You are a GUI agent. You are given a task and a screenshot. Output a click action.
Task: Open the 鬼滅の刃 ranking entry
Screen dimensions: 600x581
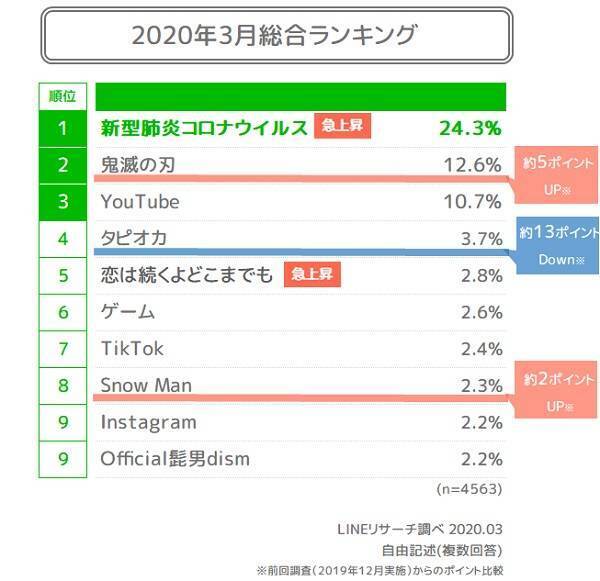pyautogui.click(x=138, y=165)
